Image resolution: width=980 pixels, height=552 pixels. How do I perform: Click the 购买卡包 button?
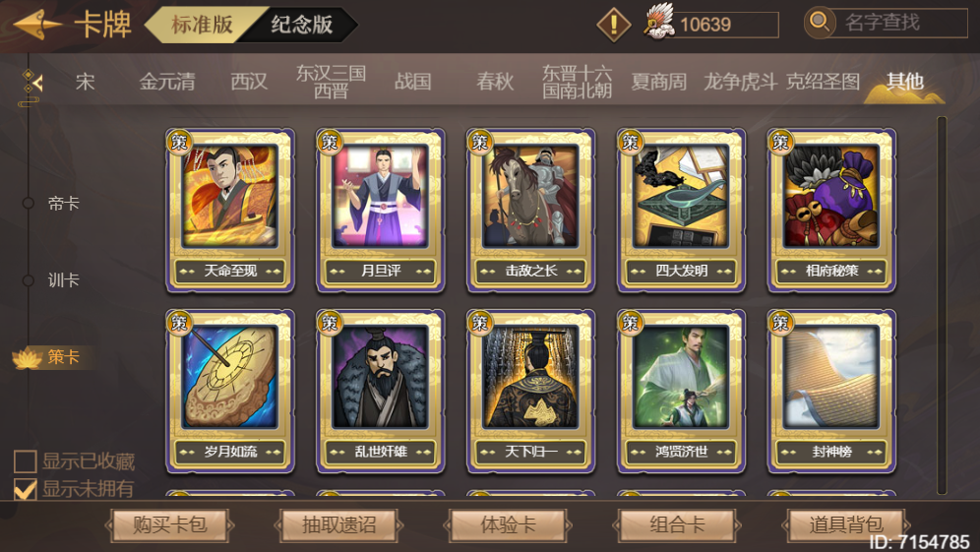click(169, 524)
